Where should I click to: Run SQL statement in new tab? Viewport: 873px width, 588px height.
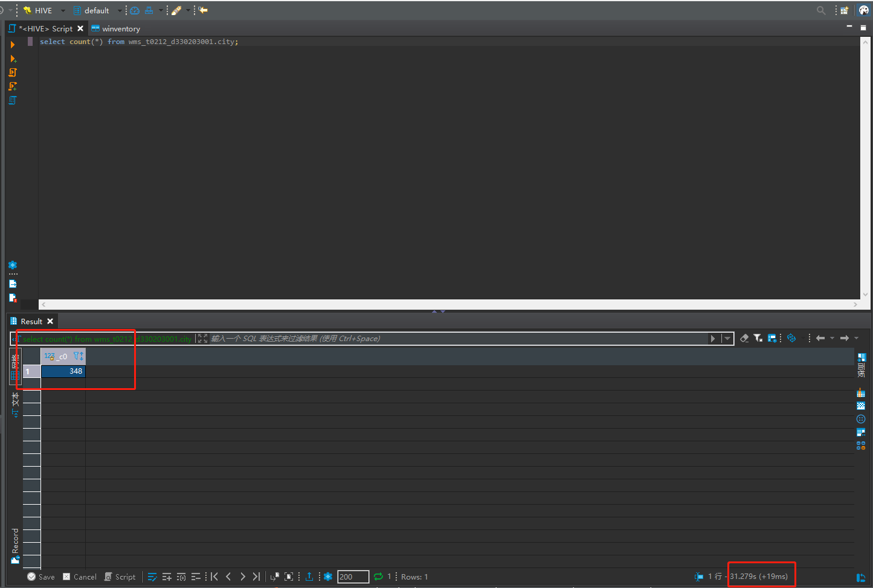pyautogui.click(x=13, y=59)
